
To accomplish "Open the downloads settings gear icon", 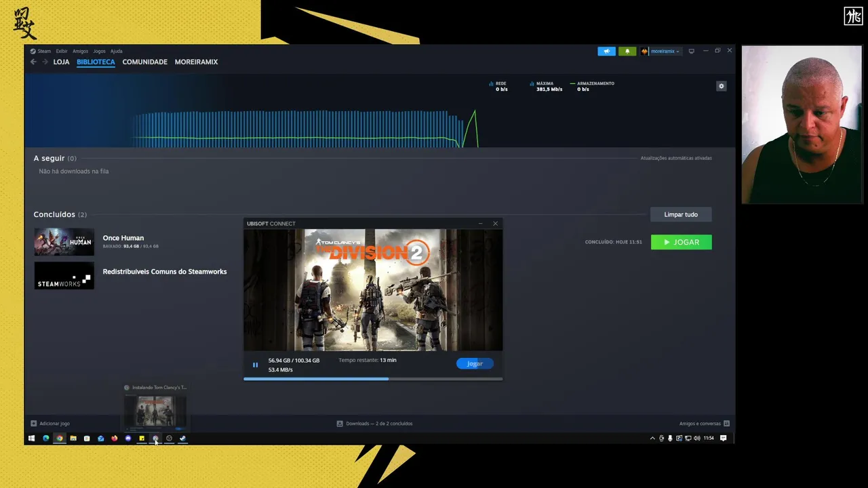I will click(722, 86).
